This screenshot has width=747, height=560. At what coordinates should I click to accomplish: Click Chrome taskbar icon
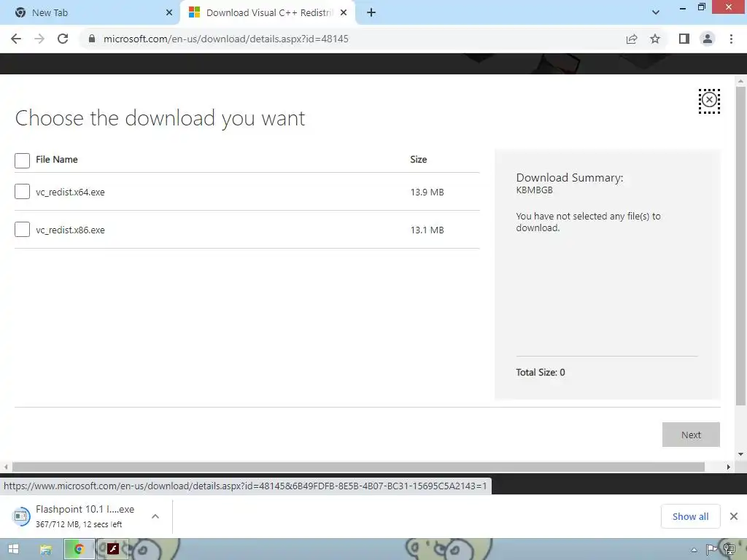tap(79, 550)
